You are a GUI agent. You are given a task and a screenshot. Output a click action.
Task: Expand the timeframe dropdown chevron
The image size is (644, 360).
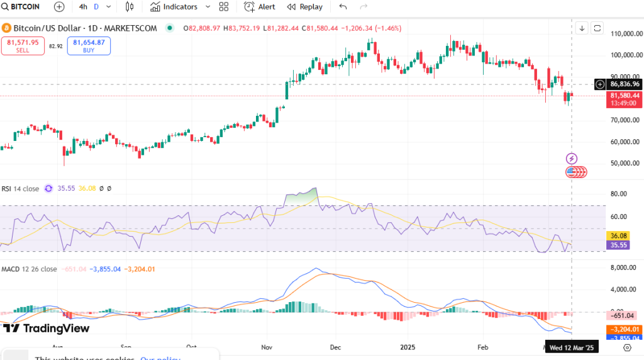(x=108, y=6)
